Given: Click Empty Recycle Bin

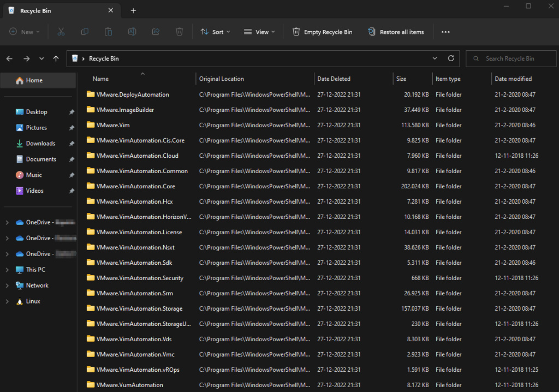Looking at the screenshot, I should click(x=322, y=32).
